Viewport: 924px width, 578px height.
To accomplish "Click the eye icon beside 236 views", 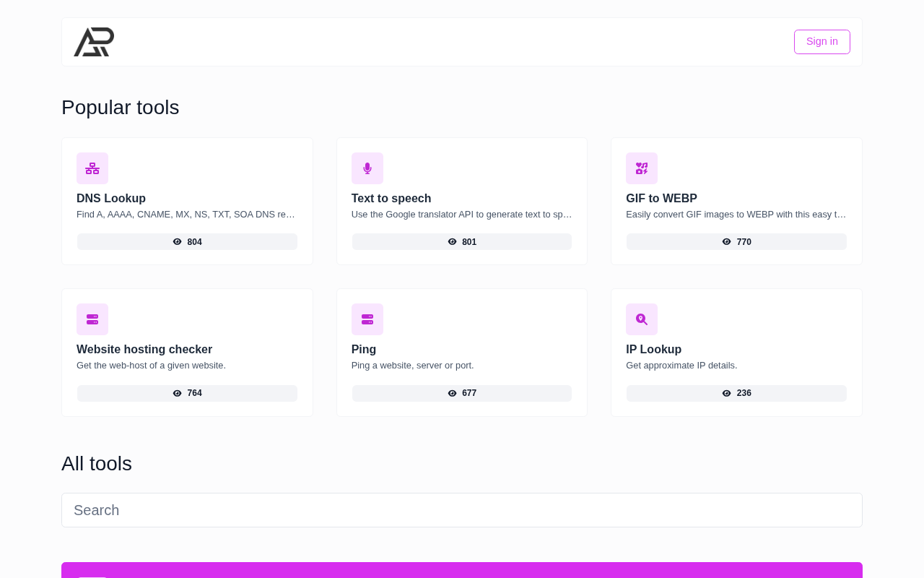I will tap(727, 393).
